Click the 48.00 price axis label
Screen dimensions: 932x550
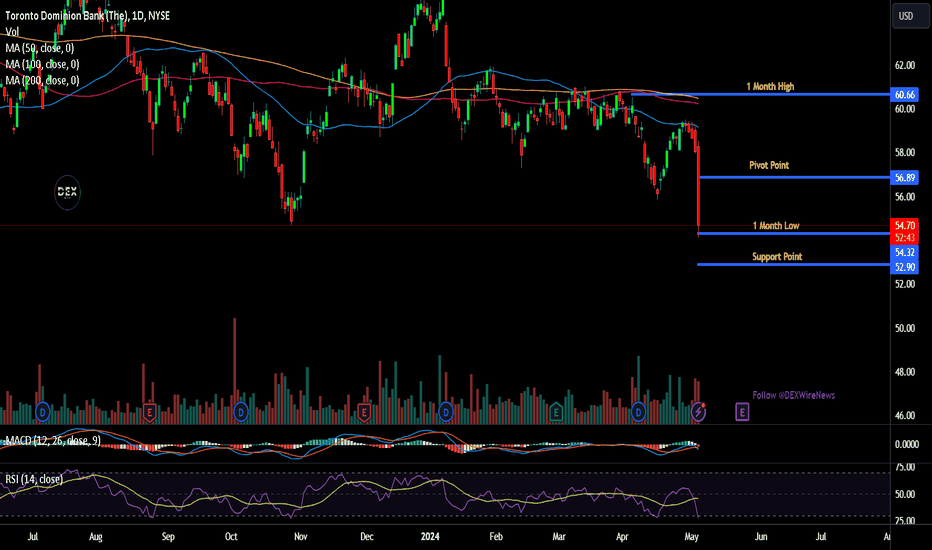905,372
